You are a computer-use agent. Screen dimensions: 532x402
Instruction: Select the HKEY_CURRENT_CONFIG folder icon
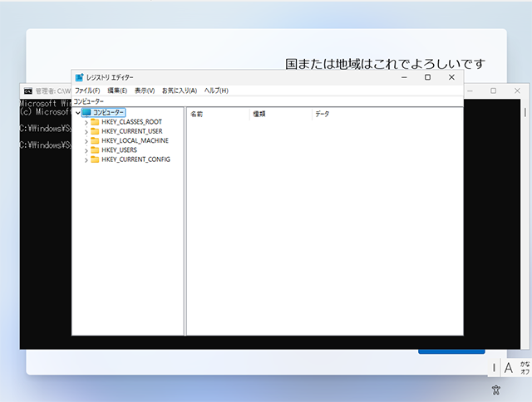[x=95, y=159]
